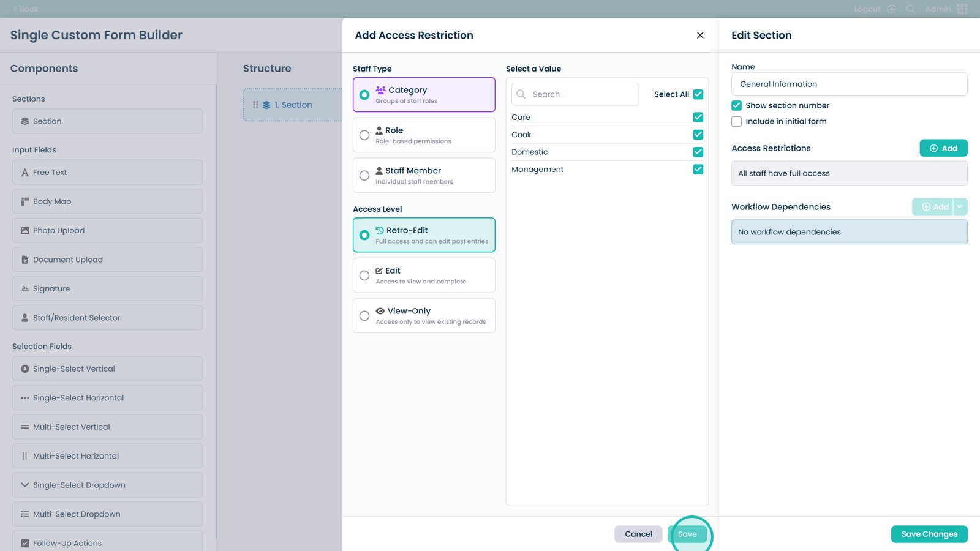Viewport: 980px width, 551px height.
Task: Close the Add Access Restriction dialog
Action: (x=700, y=36)
